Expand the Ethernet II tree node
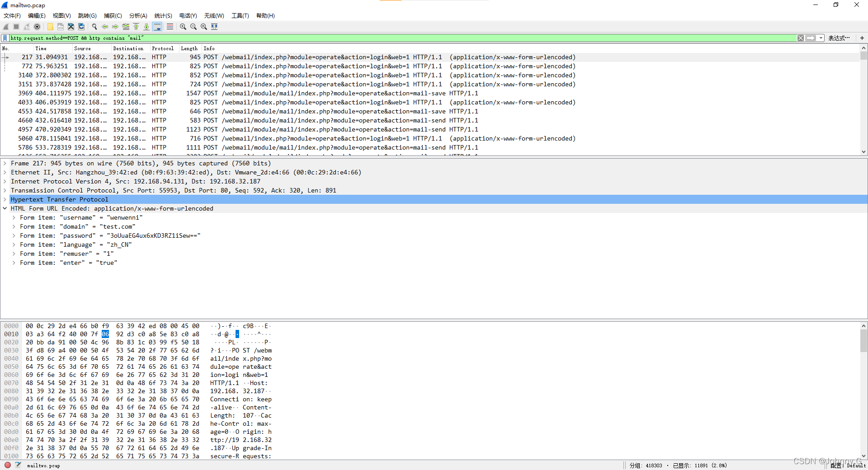Screen dimensions: 868x470 click(x=5, y=173)
